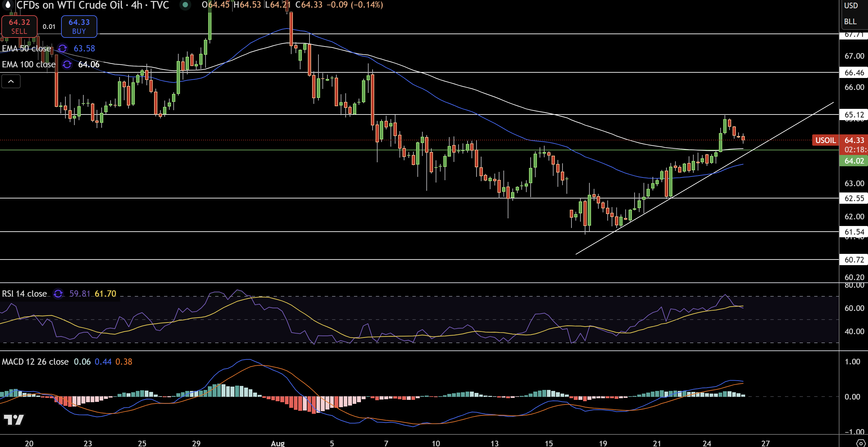Click the MACD value 0.44

103,362
